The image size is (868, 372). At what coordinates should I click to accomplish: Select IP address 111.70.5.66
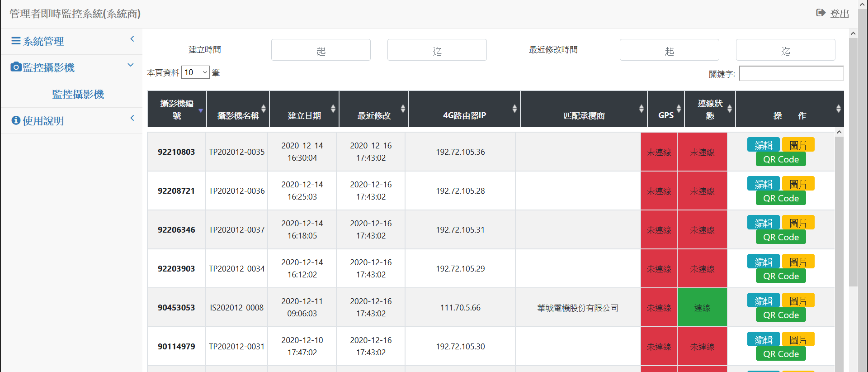(460, 307)
